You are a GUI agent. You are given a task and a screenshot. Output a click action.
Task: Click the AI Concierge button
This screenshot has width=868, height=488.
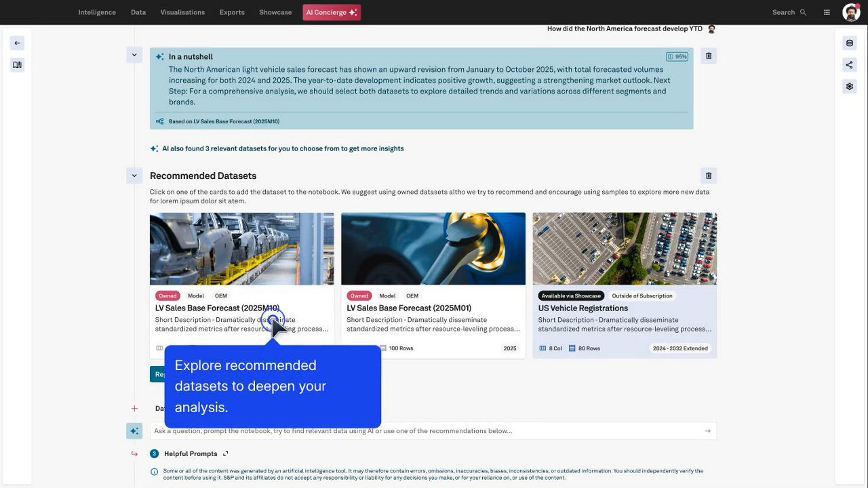[x=332, y=12]
